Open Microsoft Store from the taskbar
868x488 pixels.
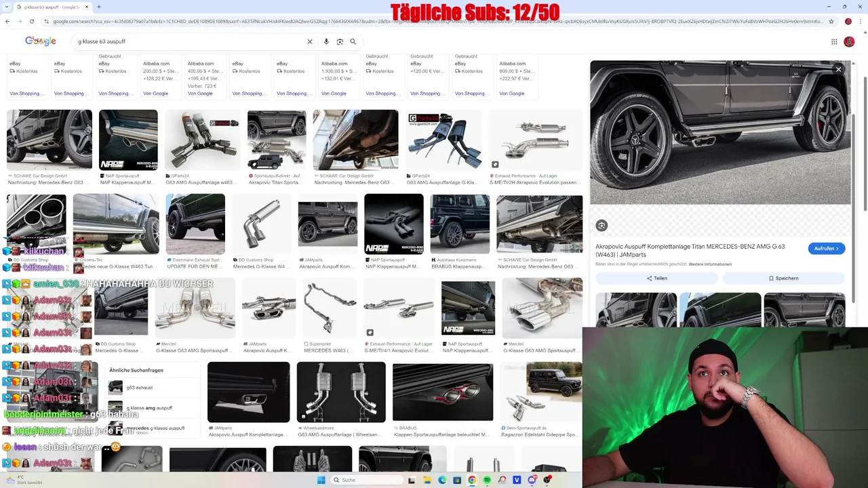457,480
